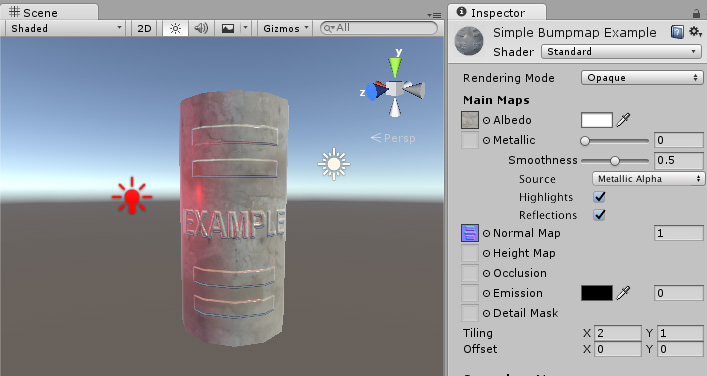Click the Metallic value field showing 0
This screenshot has height=376, width=707.
[678, 140]
